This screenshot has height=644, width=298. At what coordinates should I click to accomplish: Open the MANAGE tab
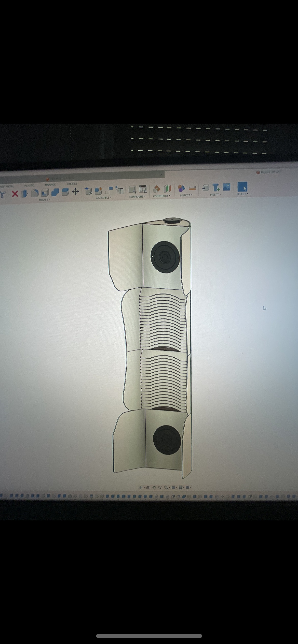(50, 185)
